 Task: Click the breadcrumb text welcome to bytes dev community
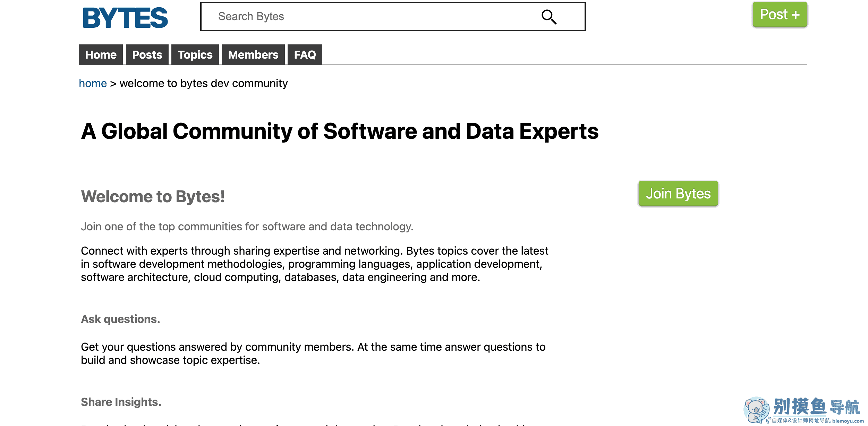pyautogui.click(x=204, y=83)
